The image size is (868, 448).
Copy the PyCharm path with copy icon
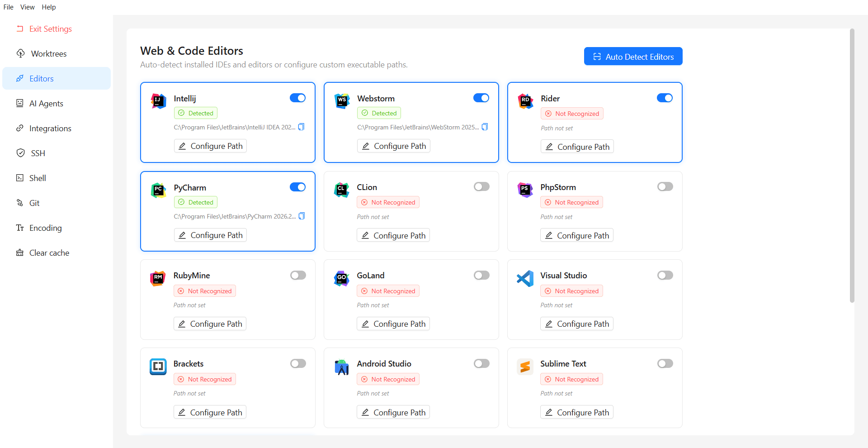point(302,216)
